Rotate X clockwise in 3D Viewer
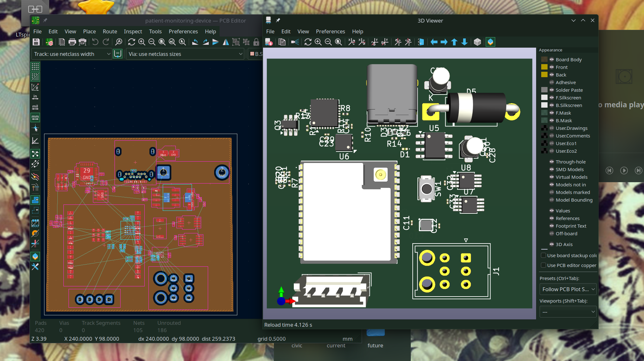This screenshot has width=644, height=361. click(x=352, y=42)
